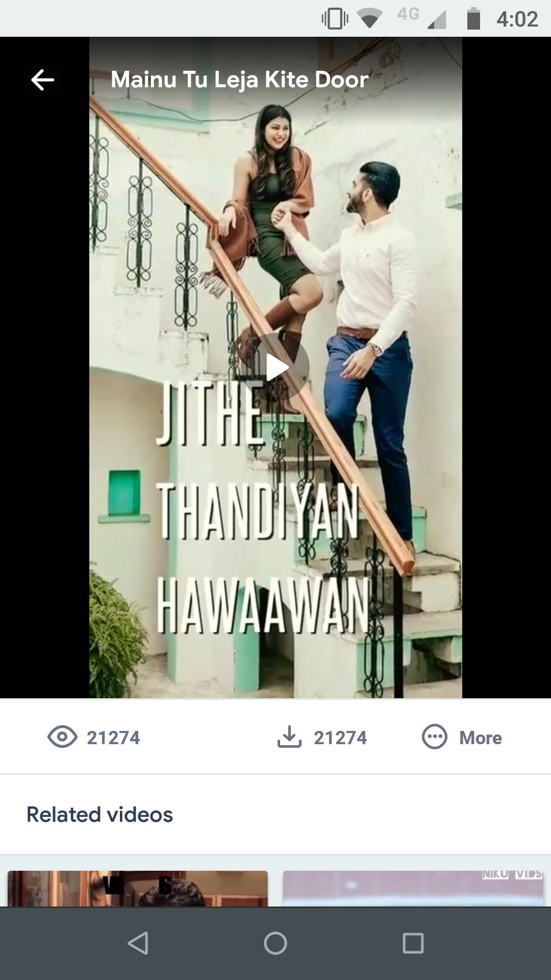Tap the eye views icon

coord(62,737)
